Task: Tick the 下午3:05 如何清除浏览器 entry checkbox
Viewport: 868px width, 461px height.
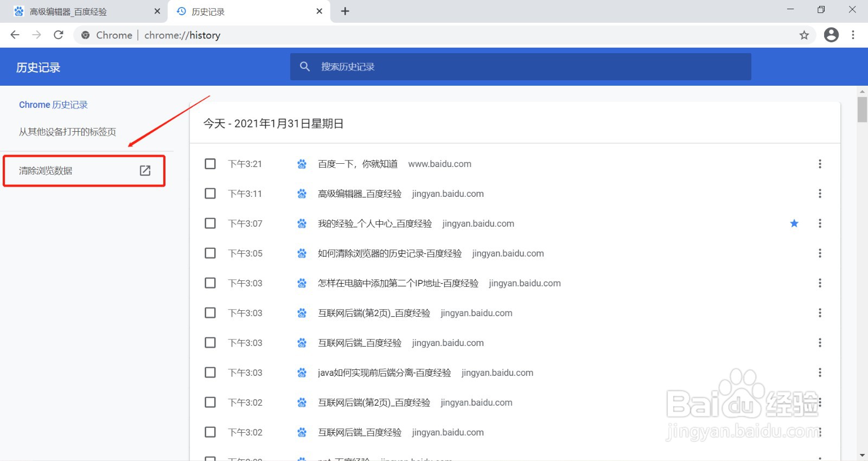Action: pyautogui.click(x=210, y=253)
